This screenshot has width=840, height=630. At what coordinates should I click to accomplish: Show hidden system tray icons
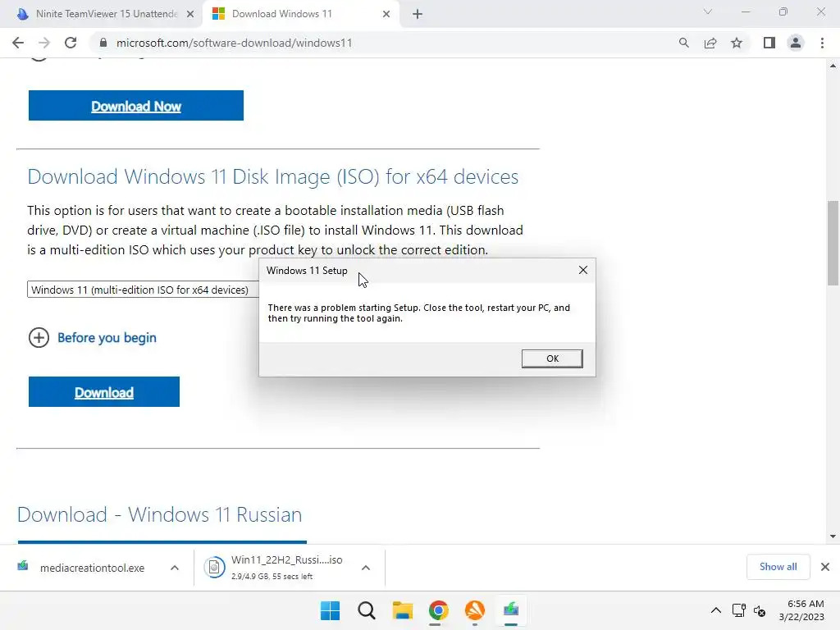(x=715, y=610)
